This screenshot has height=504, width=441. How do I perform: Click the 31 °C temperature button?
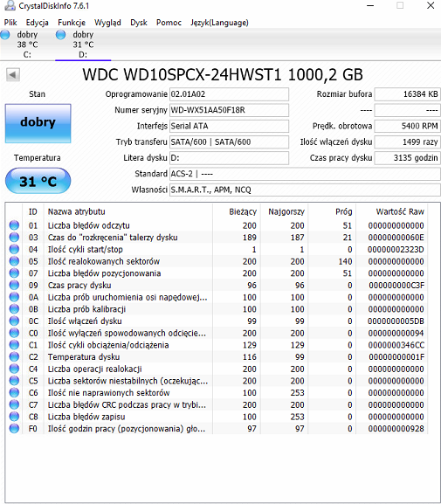38,181
